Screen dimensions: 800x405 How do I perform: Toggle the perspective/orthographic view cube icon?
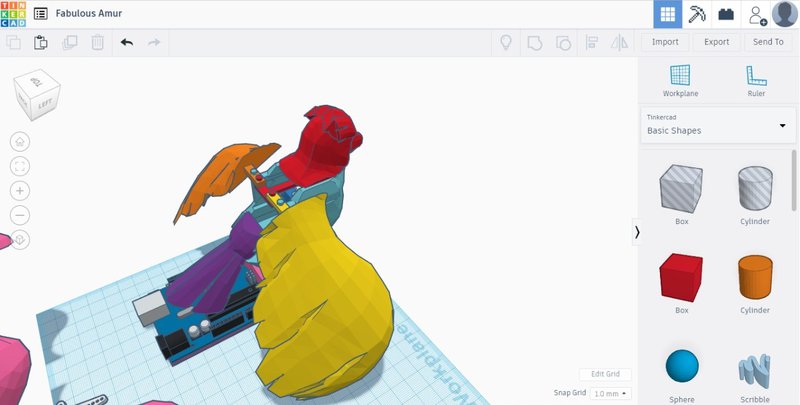click(20, 240)
